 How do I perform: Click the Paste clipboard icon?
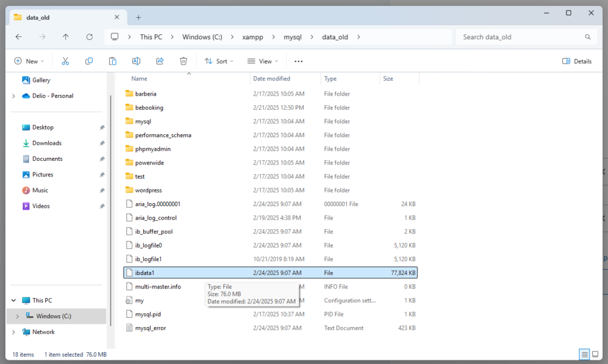click(112, 61)
